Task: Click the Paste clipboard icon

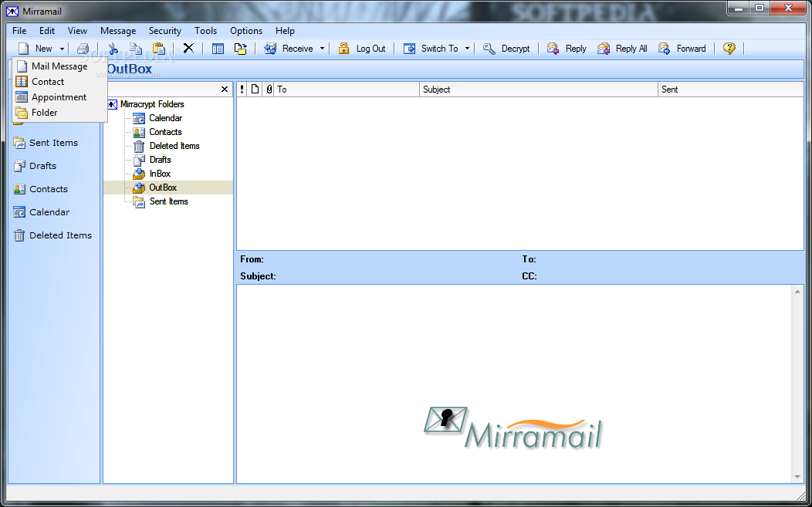Action: coord(159,49)
